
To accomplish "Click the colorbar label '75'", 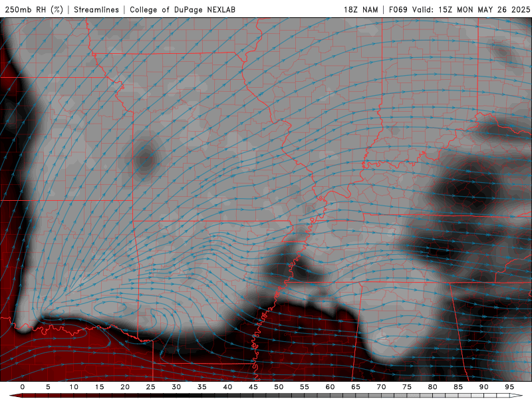I will (x=407, y=387).
